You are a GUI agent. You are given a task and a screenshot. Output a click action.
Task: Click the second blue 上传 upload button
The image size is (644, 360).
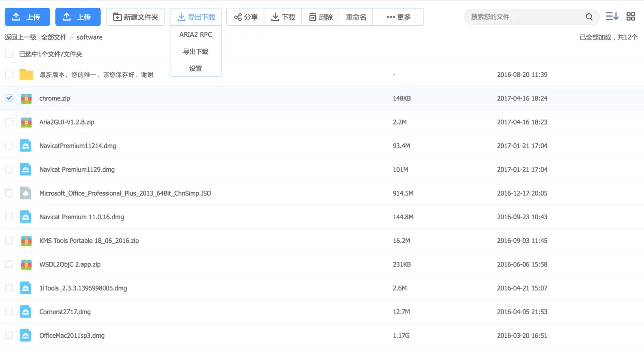[x=78, y=17]
